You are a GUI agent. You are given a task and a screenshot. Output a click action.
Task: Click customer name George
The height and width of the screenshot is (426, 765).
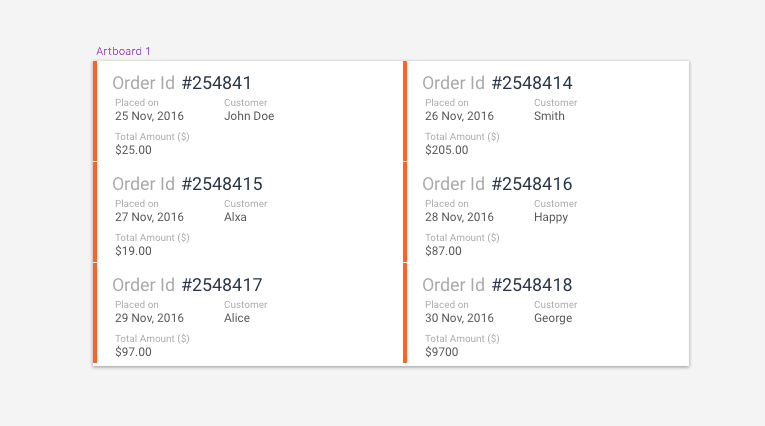coord(553,318)
